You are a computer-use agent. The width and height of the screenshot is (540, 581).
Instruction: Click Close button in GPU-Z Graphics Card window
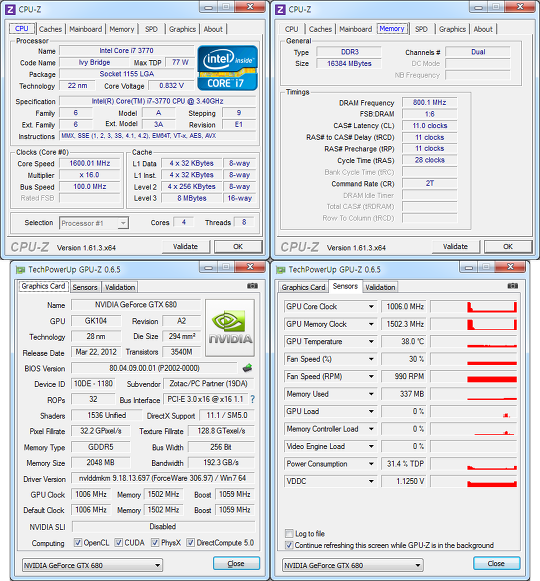coord(236,564)
